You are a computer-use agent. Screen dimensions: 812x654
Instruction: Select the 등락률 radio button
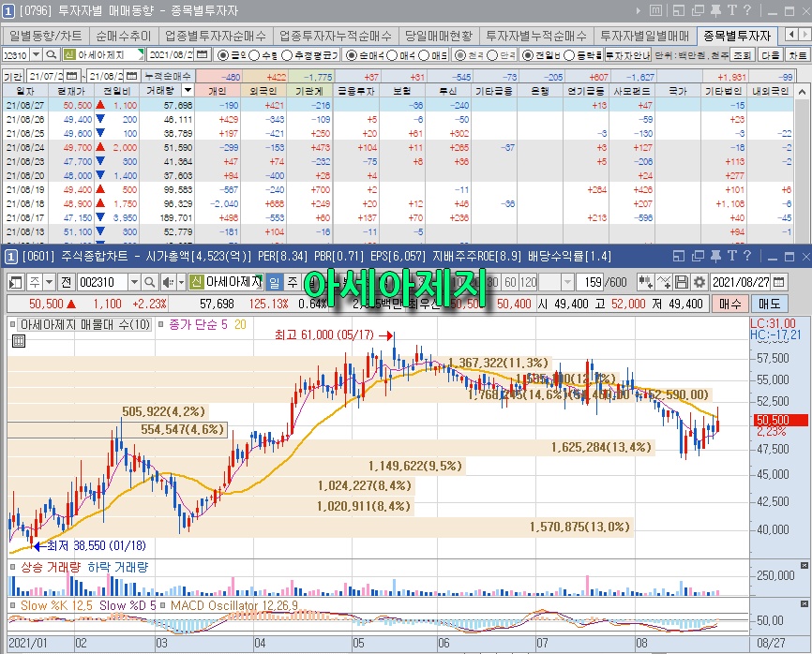[568, 55]
